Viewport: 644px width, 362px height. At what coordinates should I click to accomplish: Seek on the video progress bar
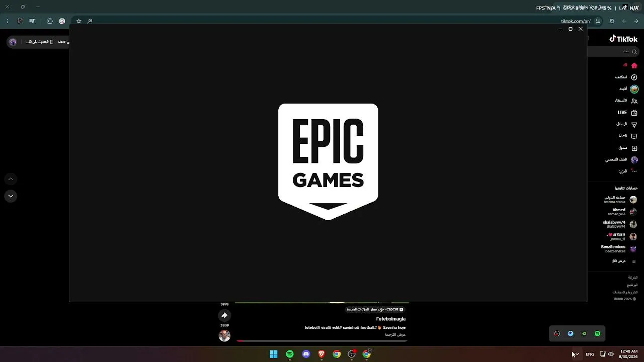tap(321, 341)
